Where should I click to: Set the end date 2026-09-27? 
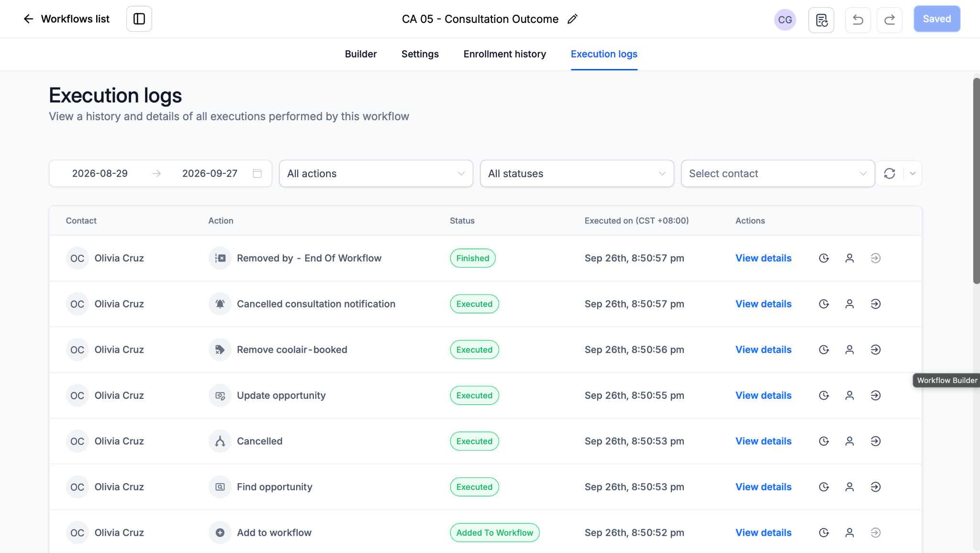(210, 173)
